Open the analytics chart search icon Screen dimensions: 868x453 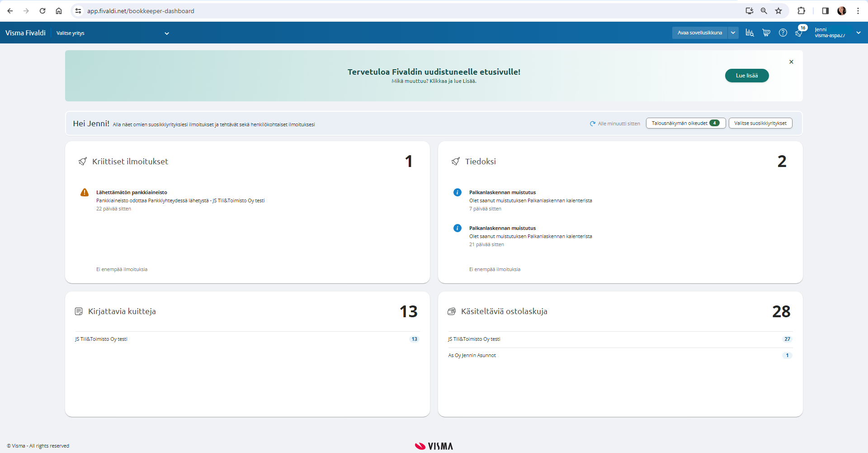pyautogui.click(x=750, y=33)
